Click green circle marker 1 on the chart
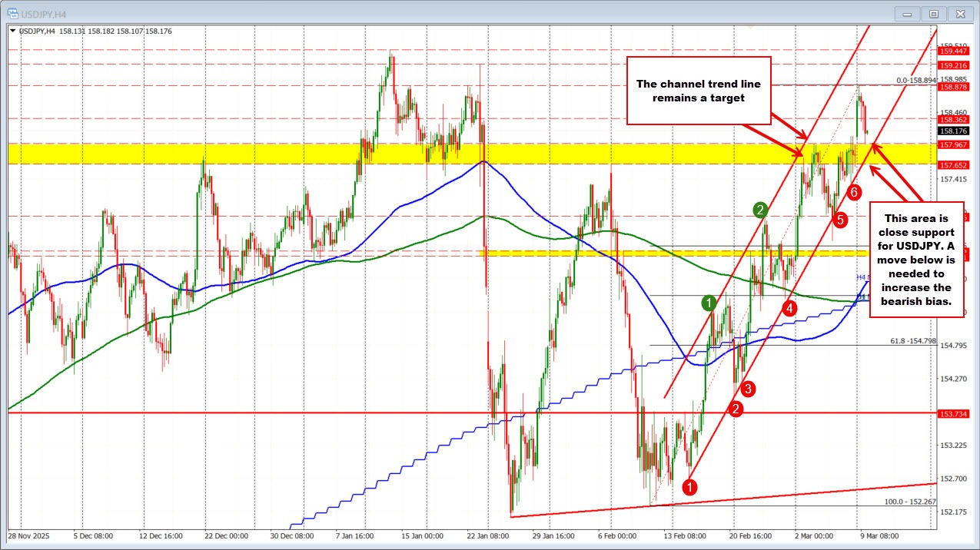The width and height of the screenshot is (980, 550). pyautogui.click(x=709, y=304)
